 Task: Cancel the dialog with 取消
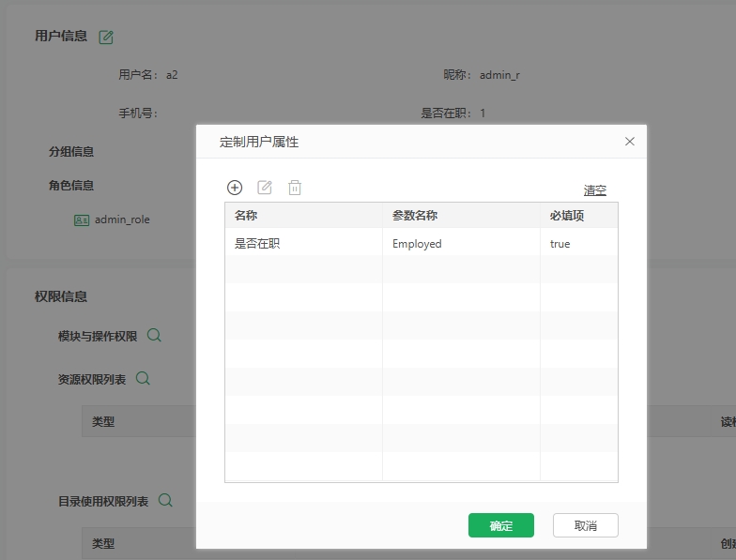[586, 525]
